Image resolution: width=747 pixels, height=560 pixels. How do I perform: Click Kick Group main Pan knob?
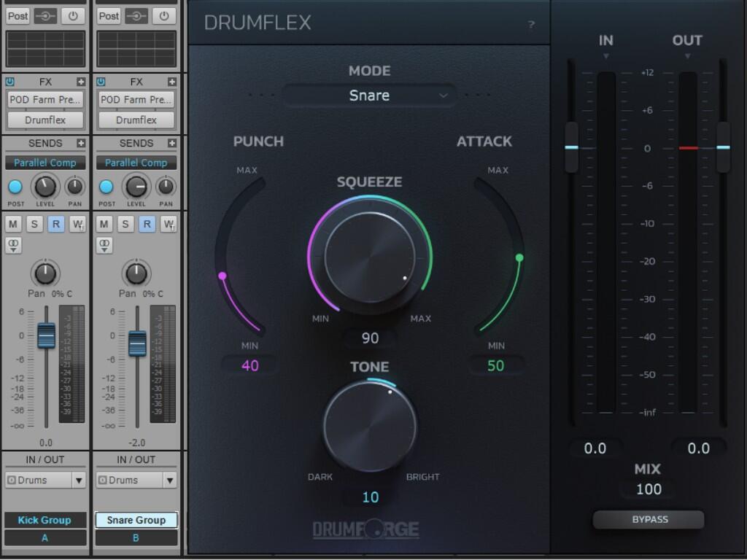(x=45, y=273)
